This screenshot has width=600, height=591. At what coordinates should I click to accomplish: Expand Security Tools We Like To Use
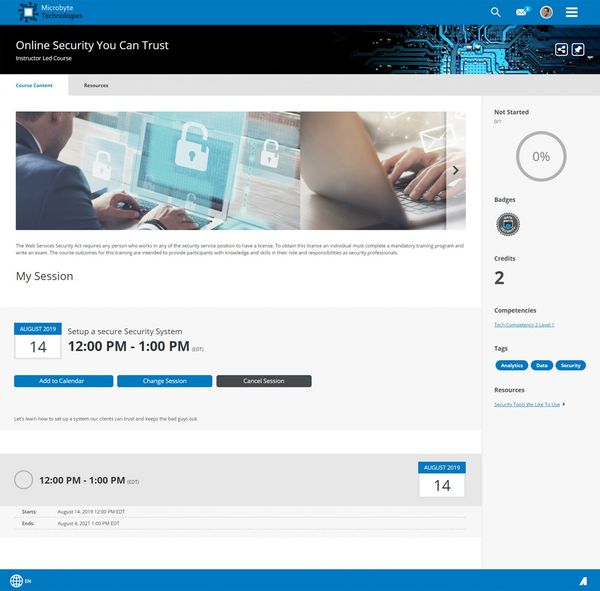click(x=529, y=404)
